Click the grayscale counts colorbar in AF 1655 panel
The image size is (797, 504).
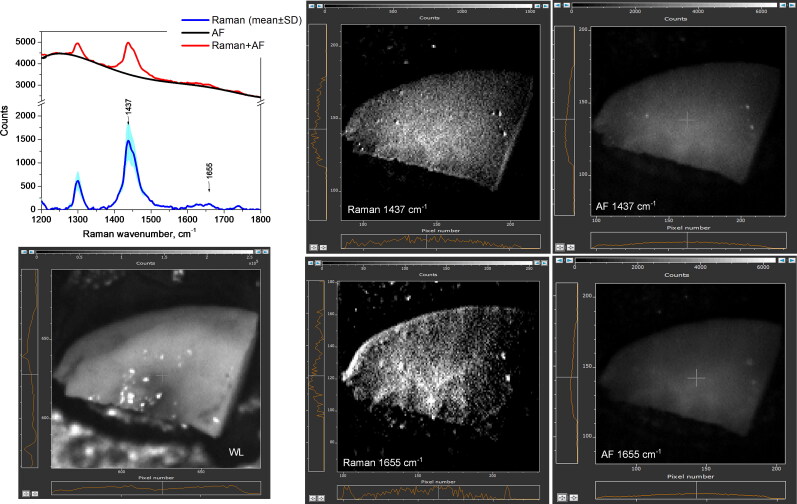676,261
